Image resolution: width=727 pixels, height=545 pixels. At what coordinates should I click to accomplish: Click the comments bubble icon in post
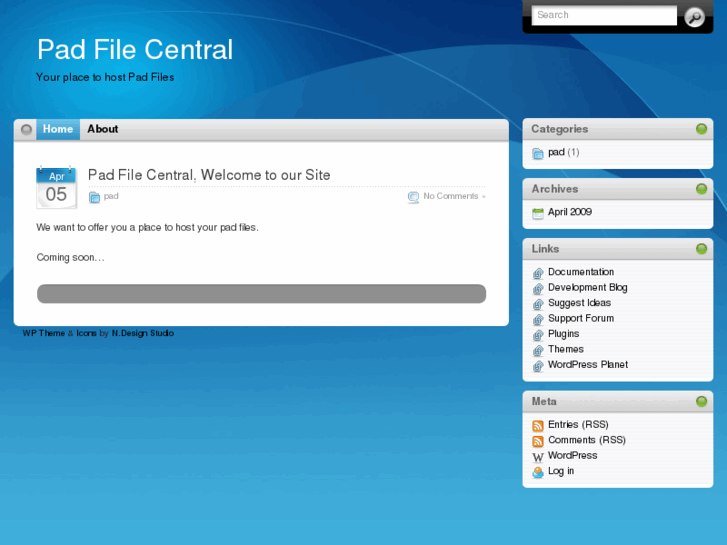(413, 197)
